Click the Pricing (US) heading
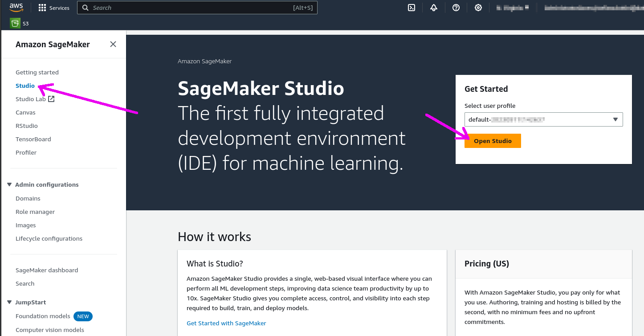The image size is (644, 336). pyautogui.click(x=486, y=263)
